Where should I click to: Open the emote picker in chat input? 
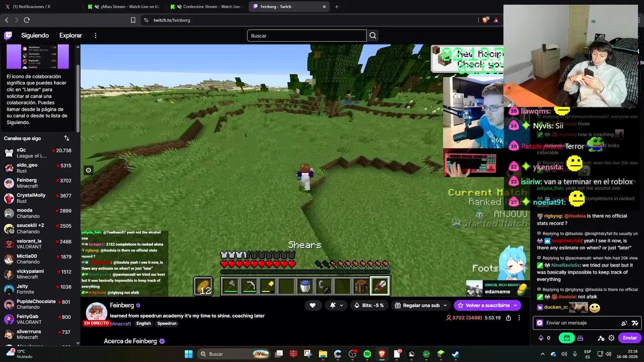(624, 323)
